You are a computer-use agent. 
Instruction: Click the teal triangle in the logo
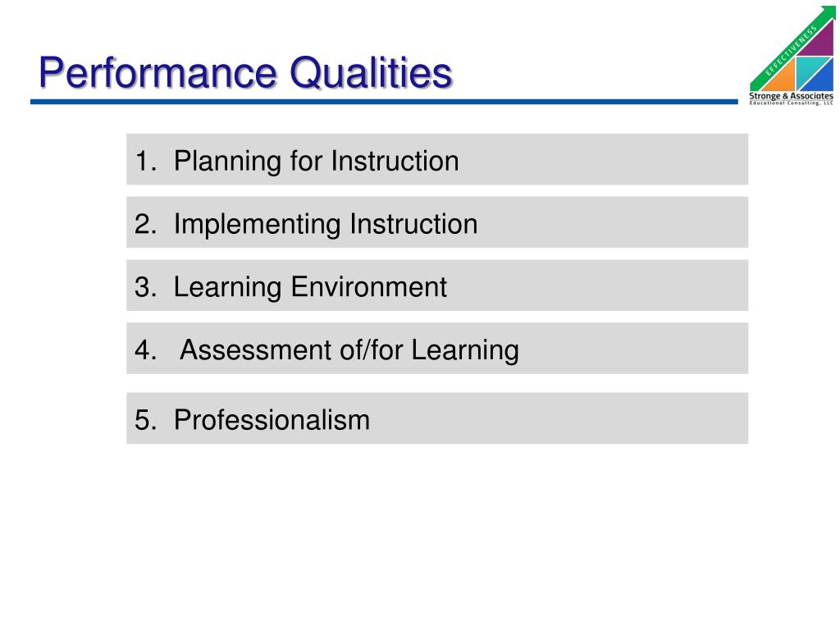pos(807,70)
